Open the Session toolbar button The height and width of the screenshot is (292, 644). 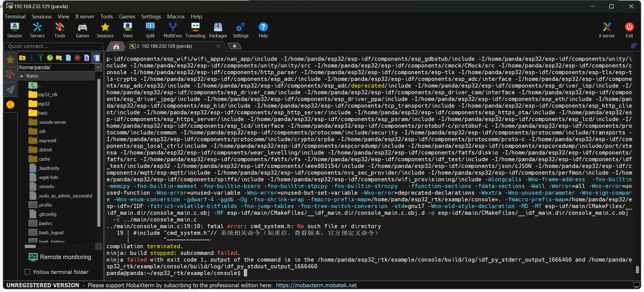pyautogui.click(x=15, y=30)
